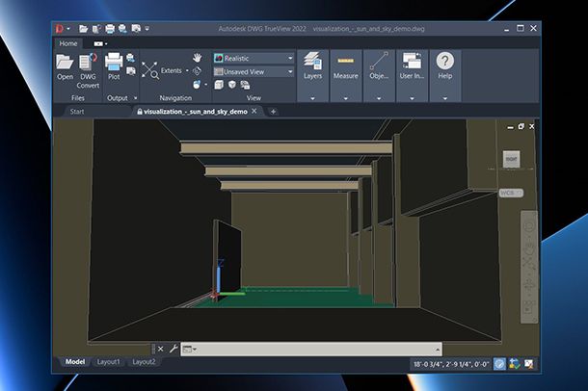Click the Zoom Extents icon
588x391 pixels.
tap(150, 70)
